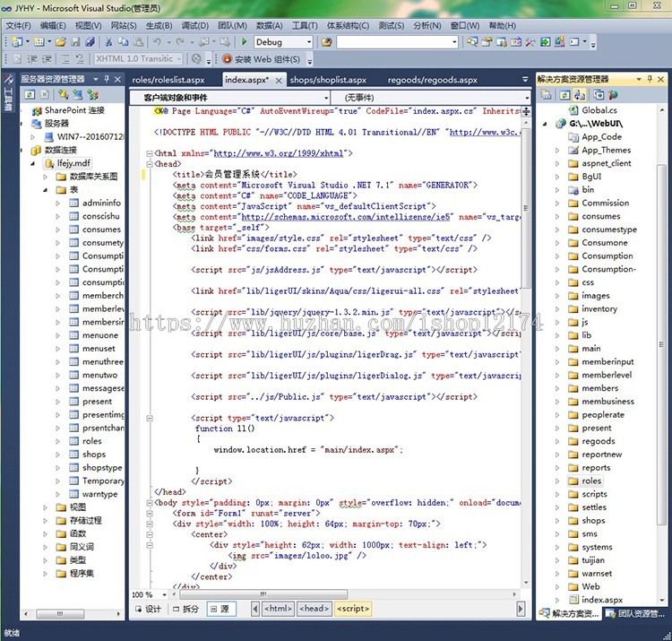
Task: Open the www.w3.org/1999/xhtml link in code
Action: [x=279, y=153]
